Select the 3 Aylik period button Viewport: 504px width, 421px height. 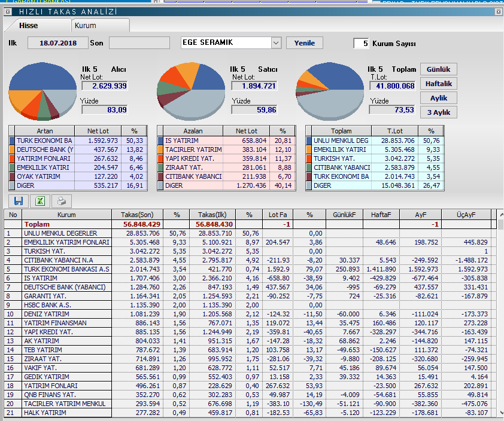tap(438, 112)
